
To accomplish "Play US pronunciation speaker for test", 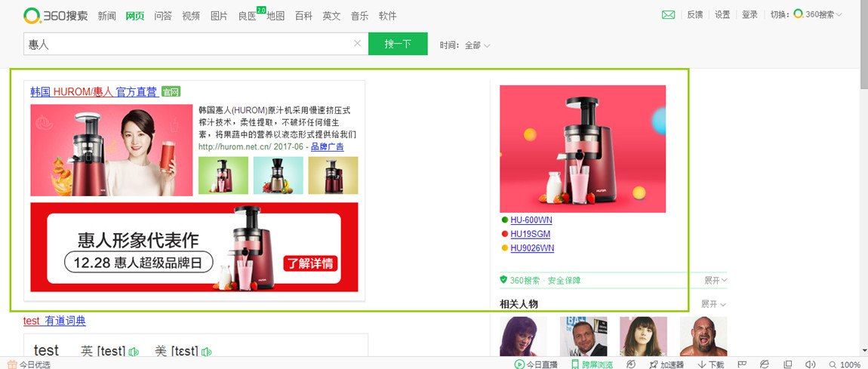I will (207, 352).
